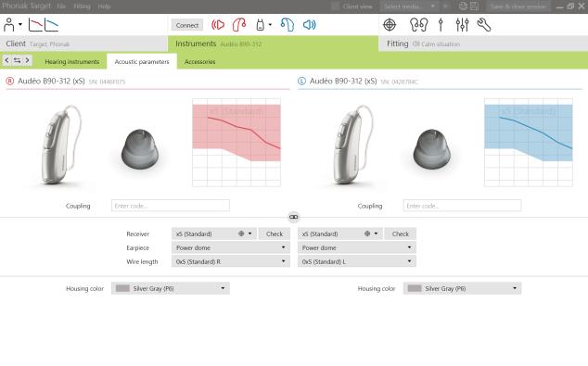
Task: Click the both ears feedback test icon
Action: 418,25
